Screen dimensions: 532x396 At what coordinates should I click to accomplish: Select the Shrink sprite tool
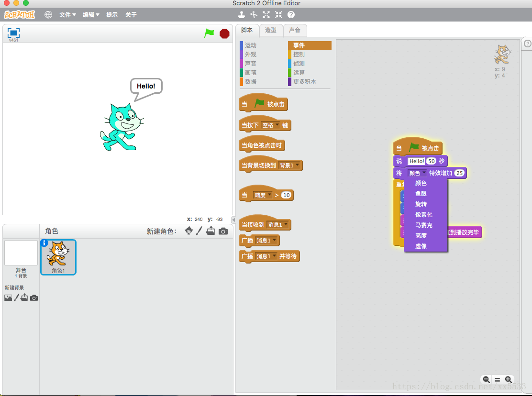pos(278,14)
